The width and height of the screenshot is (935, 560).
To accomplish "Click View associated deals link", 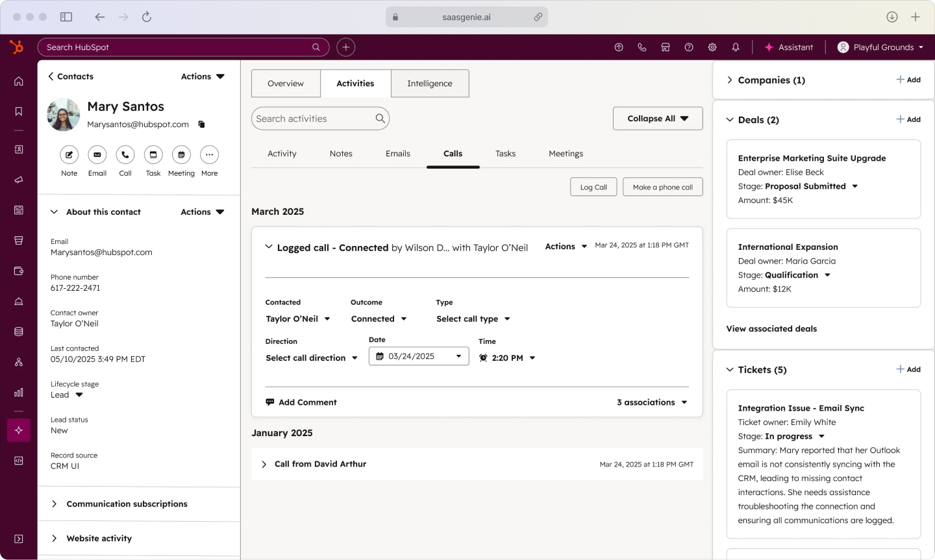I will tap(771, 329).
